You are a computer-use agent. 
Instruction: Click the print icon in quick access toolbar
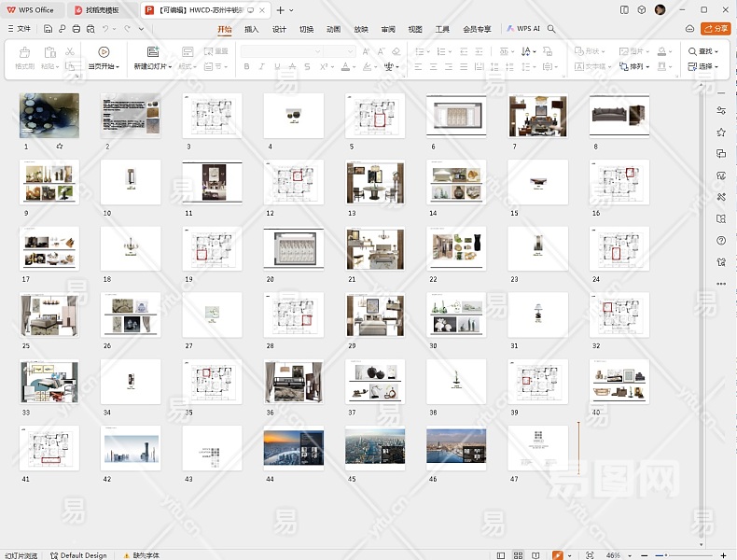pos(76,29)
